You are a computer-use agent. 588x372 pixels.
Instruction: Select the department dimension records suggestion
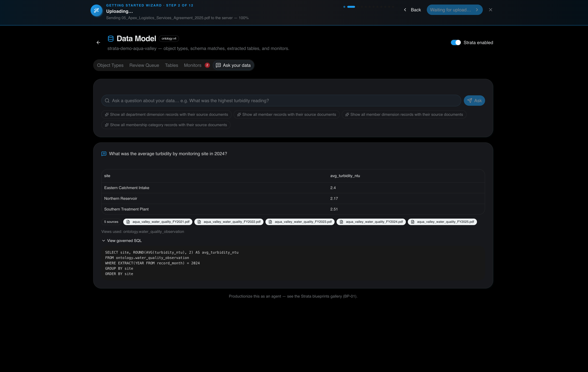[166, 114]
